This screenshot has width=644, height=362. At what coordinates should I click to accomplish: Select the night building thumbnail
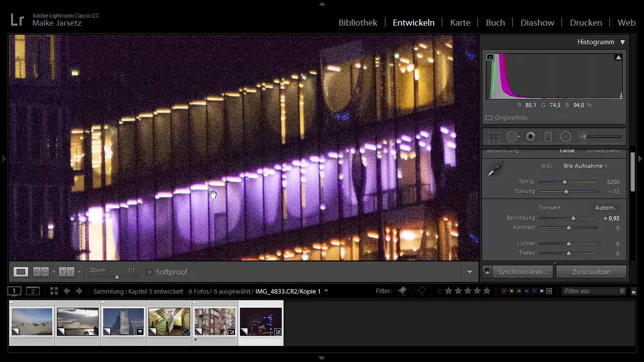261,322
